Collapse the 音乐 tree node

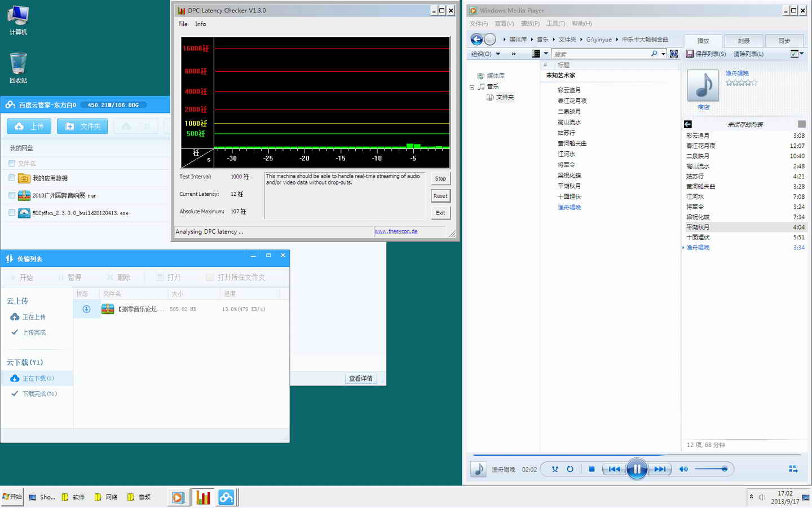472,87
